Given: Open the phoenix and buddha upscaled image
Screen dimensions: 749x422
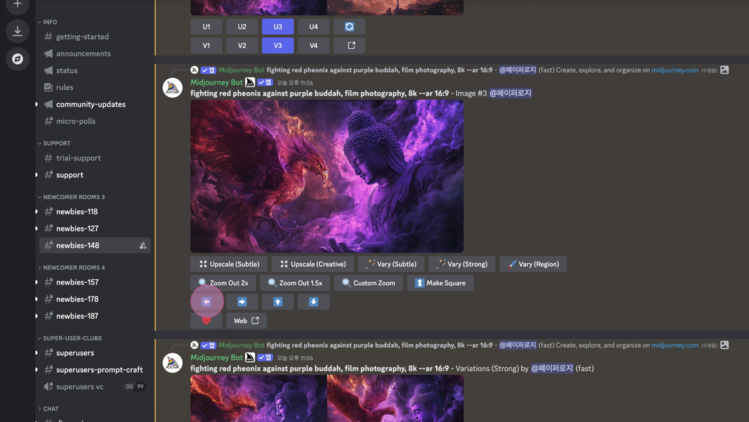Looking at the screenshot, I should 327,176.
